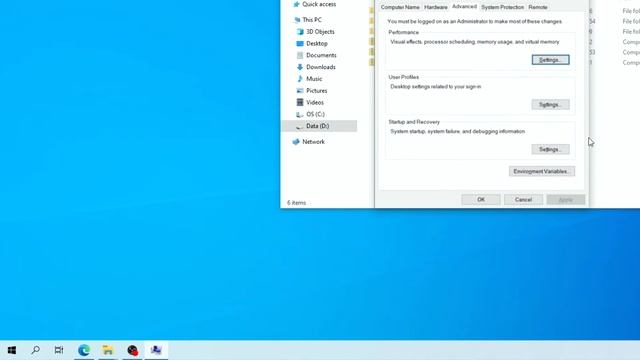Select Data (D:) label in tree
The width and height of the screenshot is (640, 360).
tap(318, 126)
